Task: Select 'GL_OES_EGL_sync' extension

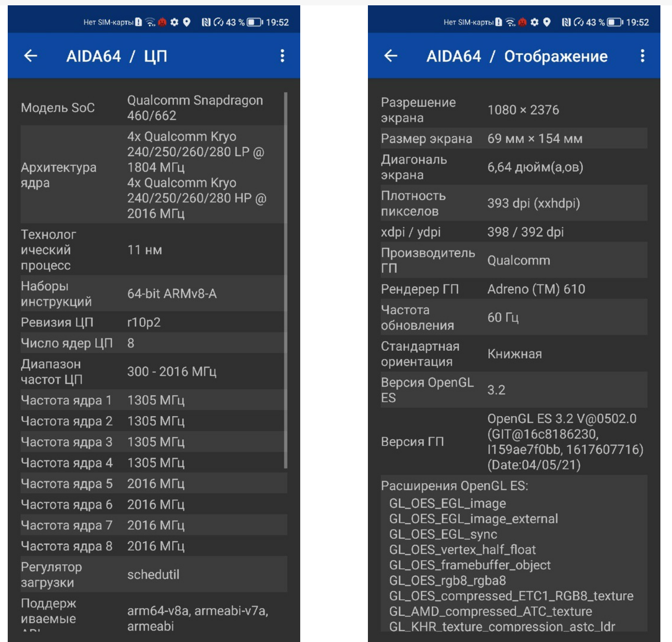Action: click(443, 534)
